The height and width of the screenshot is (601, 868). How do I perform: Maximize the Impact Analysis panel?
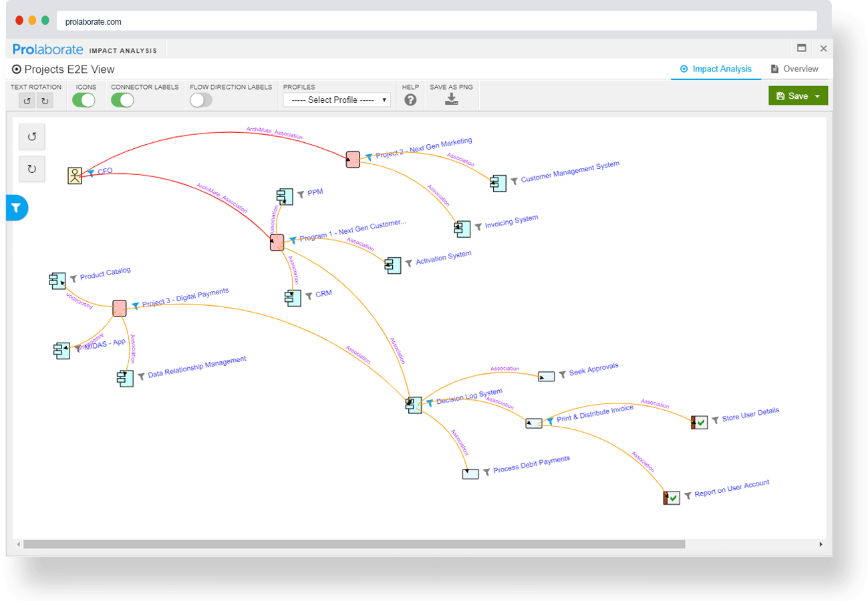pyautogui.click(x=802, y=48)
